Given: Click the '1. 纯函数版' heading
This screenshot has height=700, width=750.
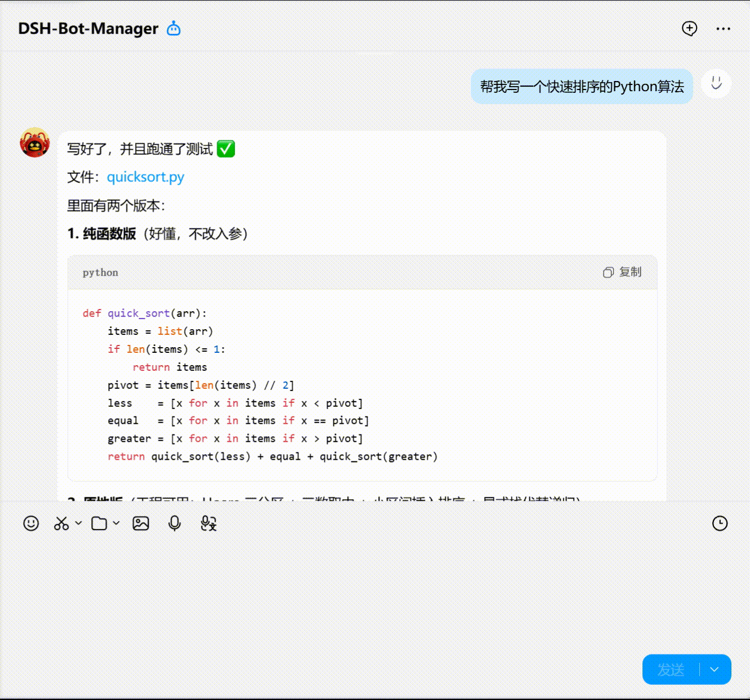Looking at the screenshot, I should pos(102,234).
